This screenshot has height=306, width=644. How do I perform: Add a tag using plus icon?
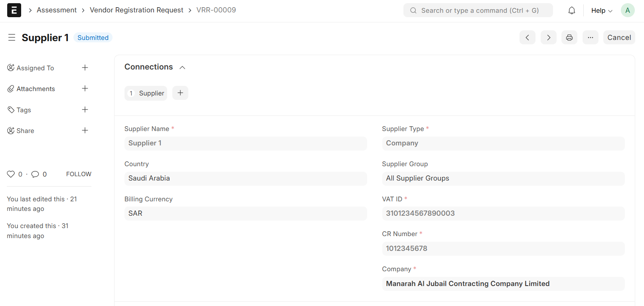[85, 110]
